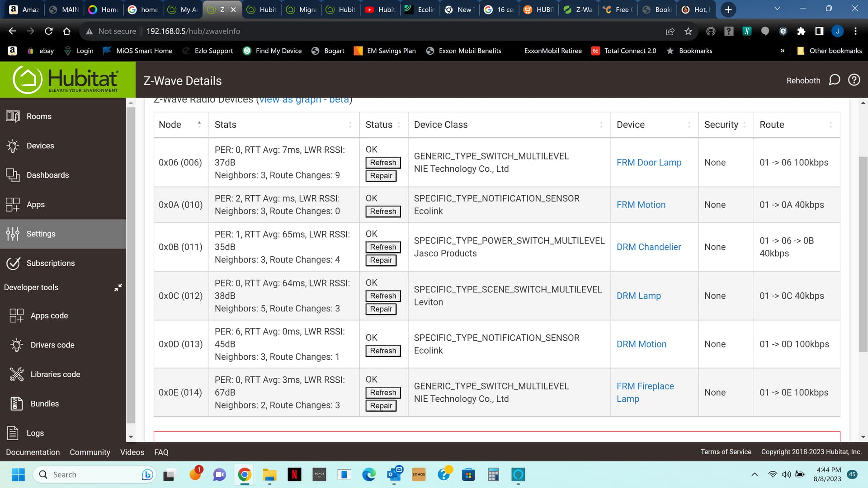The width and height of the screenshot is (868, 488).
Task: Click the Devices lightbulb icon
Action: pyautogui.click(x=13, y=145)
